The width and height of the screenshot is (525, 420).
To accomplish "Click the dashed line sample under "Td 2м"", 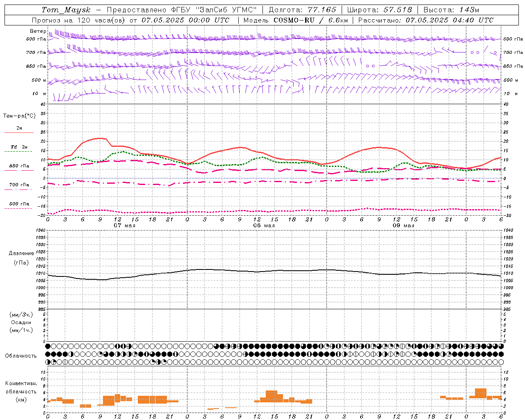I will tap(18, 152).
